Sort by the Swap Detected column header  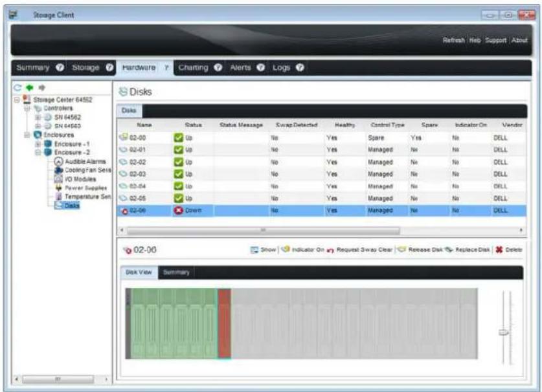[297, 125]
